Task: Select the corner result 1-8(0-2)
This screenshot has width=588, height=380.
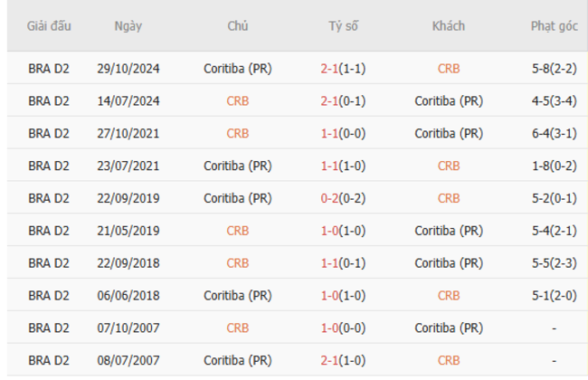Action: pos(554,166)
